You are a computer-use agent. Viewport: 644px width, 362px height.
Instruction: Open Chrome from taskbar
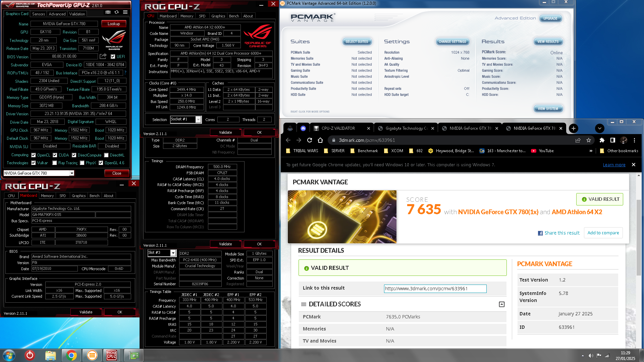71,355
